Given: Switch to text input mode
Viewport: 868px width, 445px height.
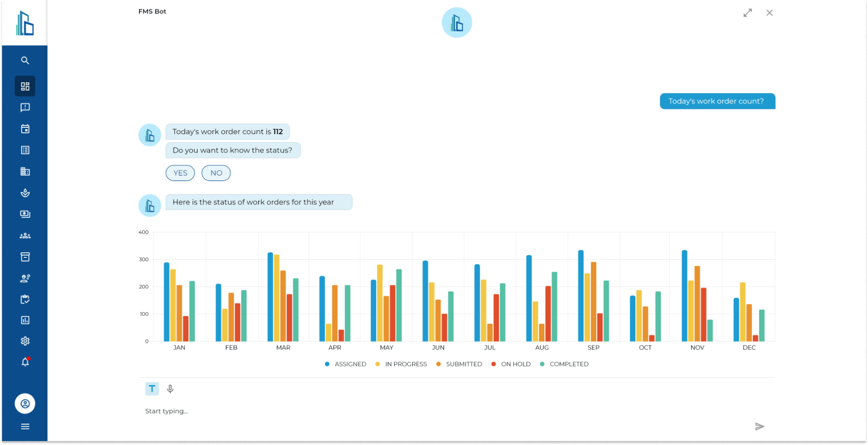Looking at the screenshot, I should pyautogui.click(x=152, y=389).
